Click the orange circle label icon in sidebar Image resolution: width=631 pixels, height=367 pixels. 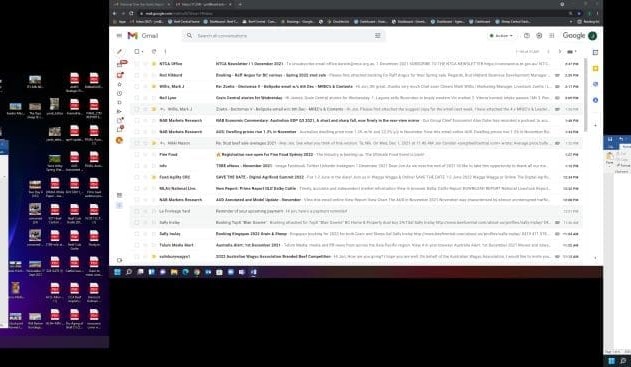point(119,140)
